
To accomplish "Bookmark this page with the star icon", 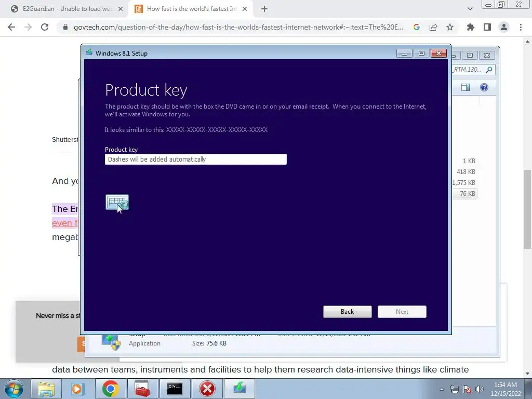I will pos(450,27).
